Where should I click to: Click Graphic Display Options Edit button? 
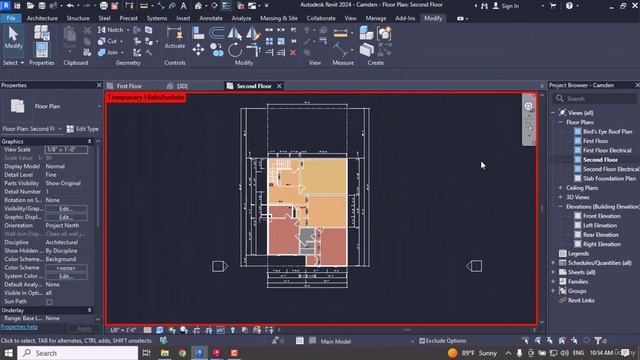(66, 217)
